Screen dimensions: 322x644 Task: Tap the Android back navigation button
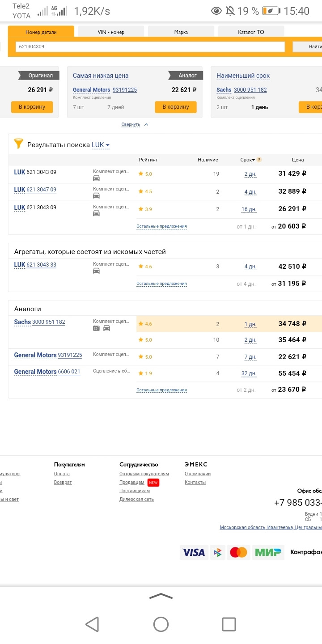pyautogui.click(x=92, y=624)
